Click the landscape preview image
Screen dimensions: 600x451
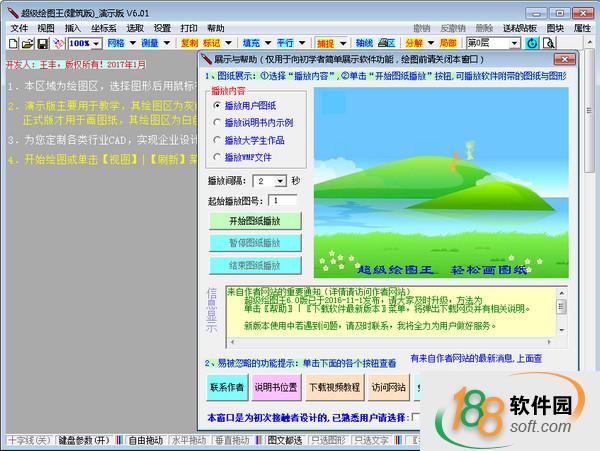point(441,182)
